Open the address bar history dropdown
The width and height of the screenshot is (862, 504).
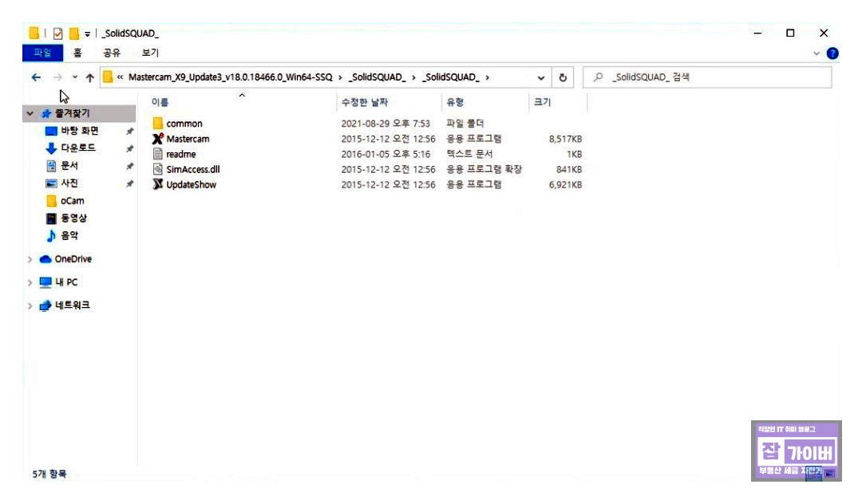pos(541,77)
